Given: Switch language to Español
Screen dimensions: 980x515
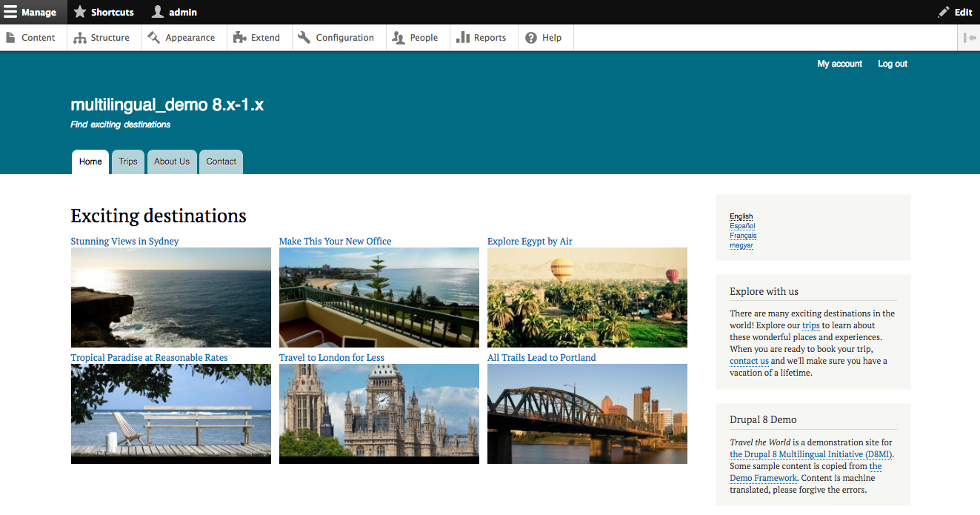Looking at the screenshot, I should click(x=743, y=226).
